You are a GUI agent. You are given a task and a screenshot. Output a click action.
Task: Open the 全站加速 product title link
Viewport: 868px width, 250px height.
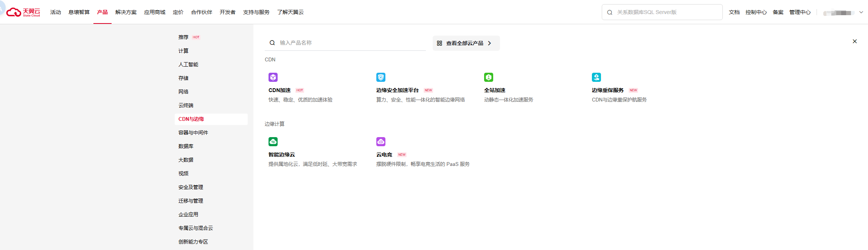point(495,90)
